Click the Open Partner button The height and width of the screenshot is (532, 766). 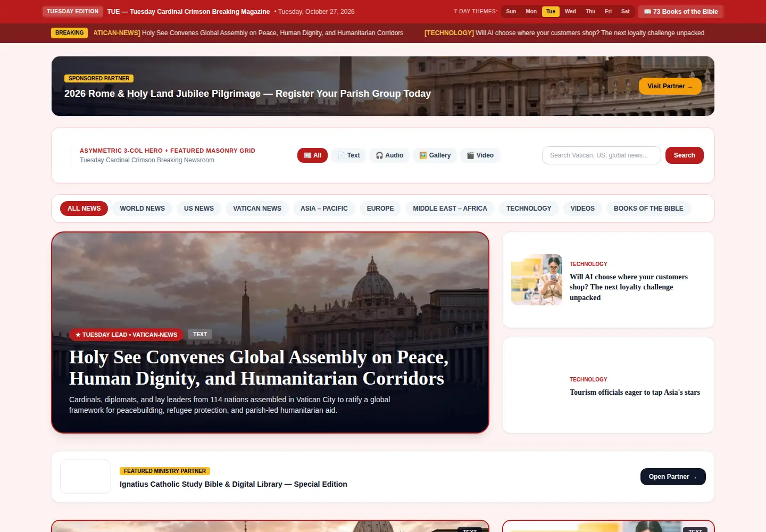(x=673, y=477)
